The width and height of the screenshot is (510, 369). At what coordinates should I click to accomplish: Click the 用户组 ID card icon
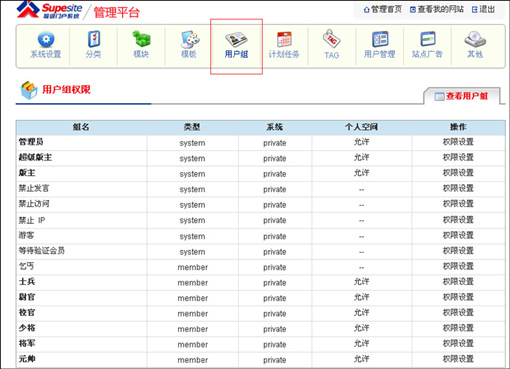point(236,40)
